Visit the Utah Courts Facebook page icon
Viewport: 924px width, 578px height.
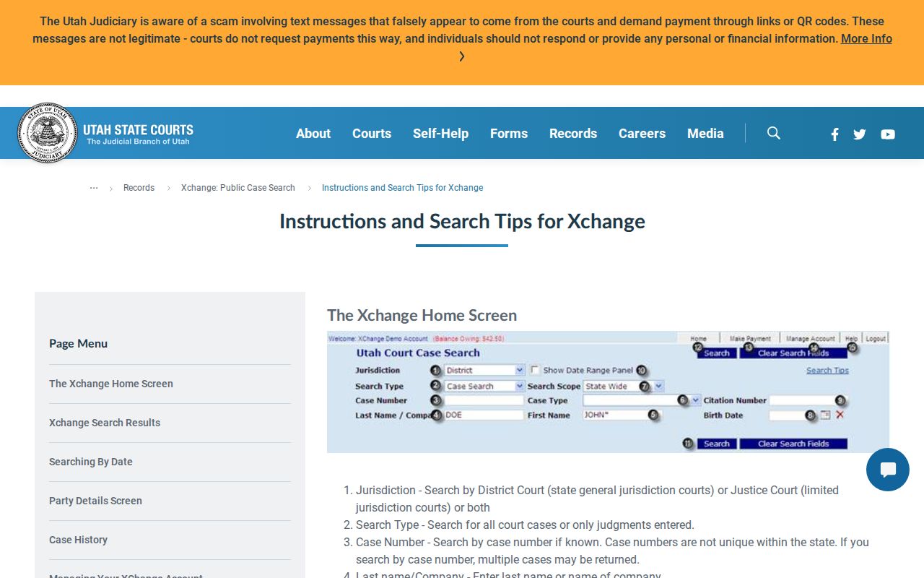point(834,134)
